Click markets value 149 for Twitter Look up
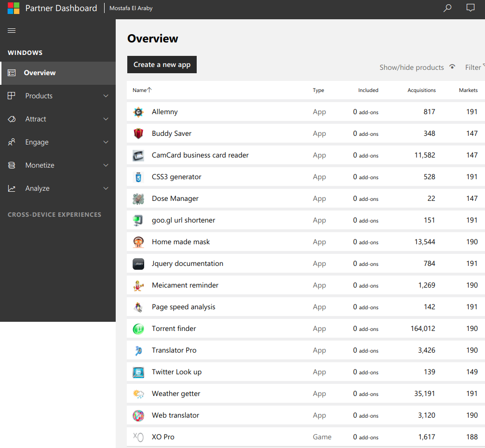 tap(472, 372)
